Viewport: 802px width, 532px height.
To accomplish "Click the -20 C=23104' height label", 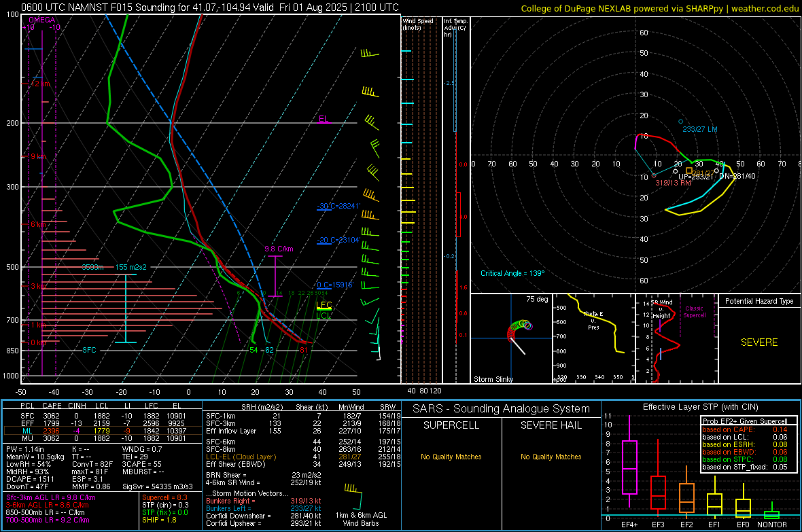I will point(338,240).
